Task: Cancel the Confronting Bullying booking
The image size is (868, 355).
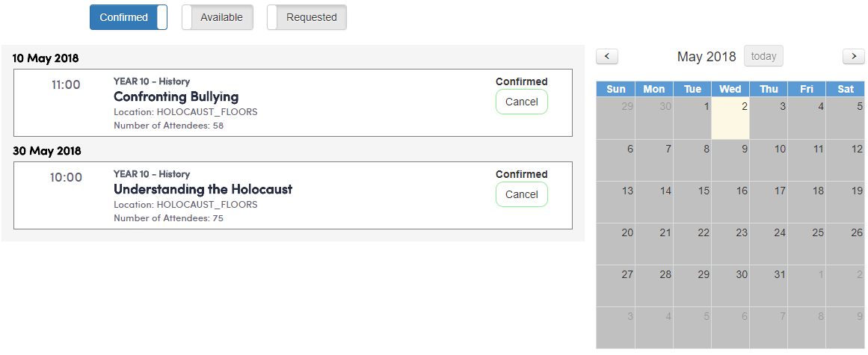Action: coord(521,102)
